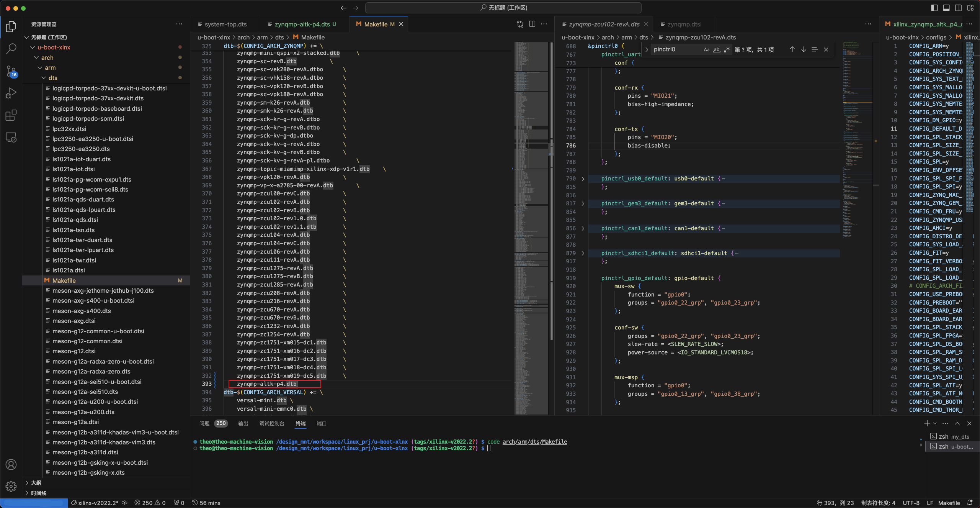Open the Manage gear icon

(x=11, y=486)
